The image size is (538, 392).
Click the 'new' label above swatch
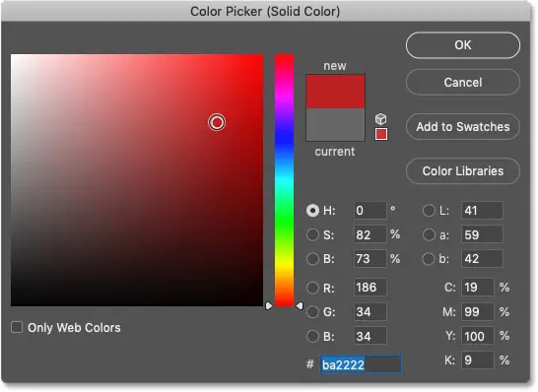(x=335, y=66)
